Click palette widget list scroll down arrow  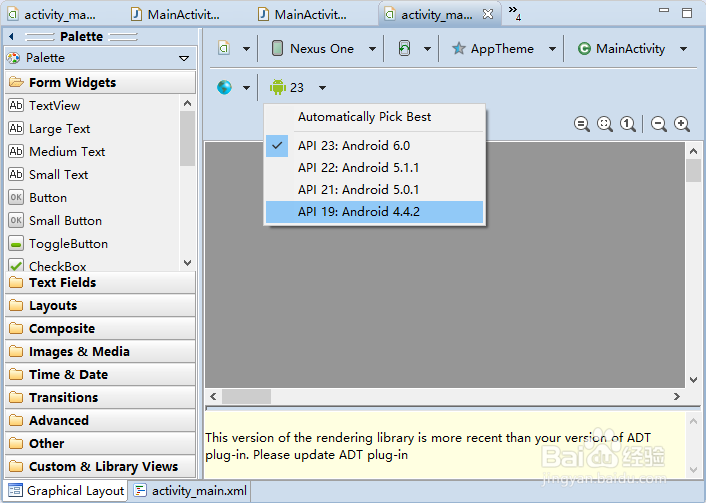[188, 263]
